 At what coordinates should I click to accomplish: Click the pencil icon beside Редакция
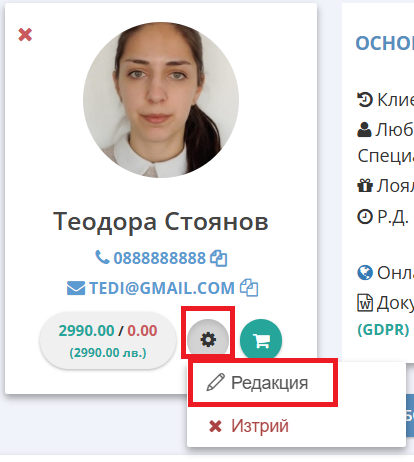(x=215, y=382)
